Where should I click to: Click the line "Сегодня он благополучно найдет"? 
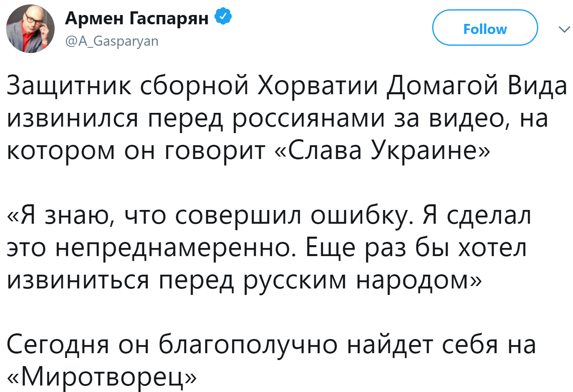[x=271, y=345]
